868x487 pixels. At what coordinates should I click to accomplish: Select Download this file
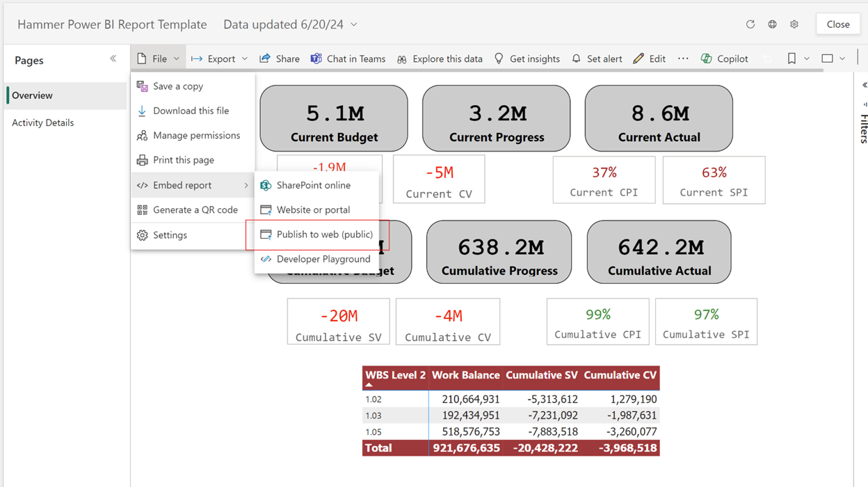point(193,111)
